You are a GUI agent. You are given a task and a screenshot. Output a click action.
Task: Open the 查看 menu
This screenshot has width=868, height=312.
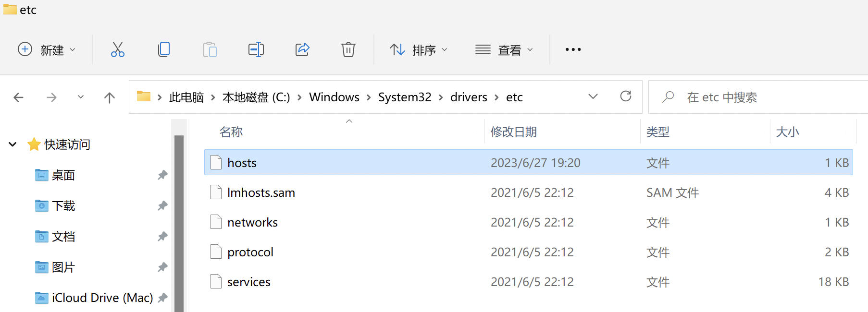pos(505,49)
